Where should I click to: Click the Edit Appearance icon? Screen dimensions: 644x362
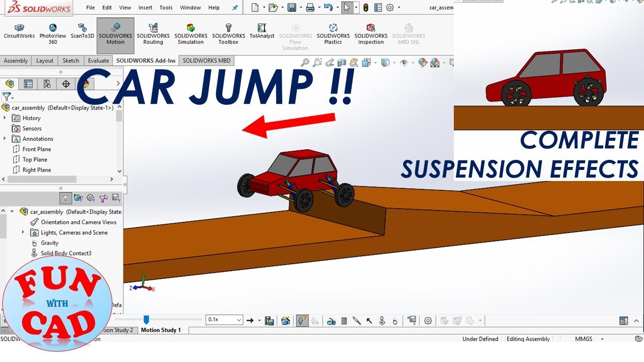[423, 63]
